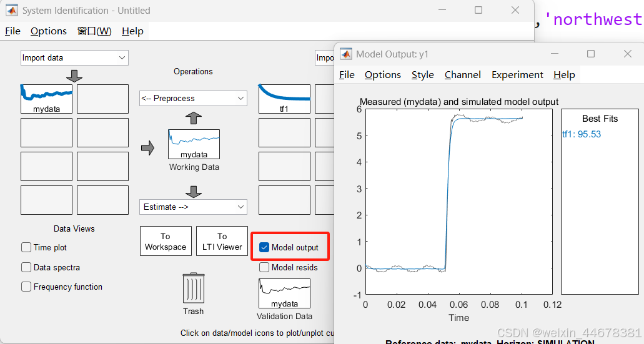This screenshot has width=644, height=344.
Task: Click the empty model slot below tf1
Action: [284, 132]
